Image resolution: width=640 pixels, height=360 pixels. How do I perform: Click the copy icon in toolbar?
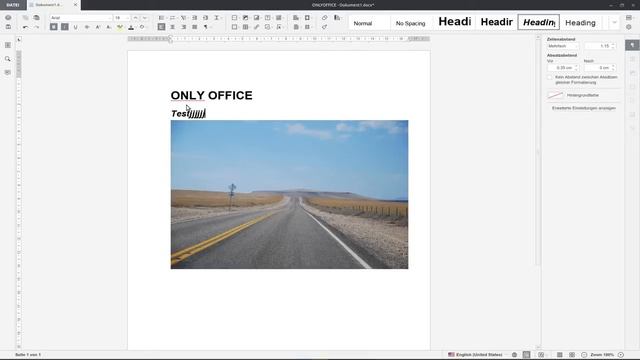coord(25,18)
